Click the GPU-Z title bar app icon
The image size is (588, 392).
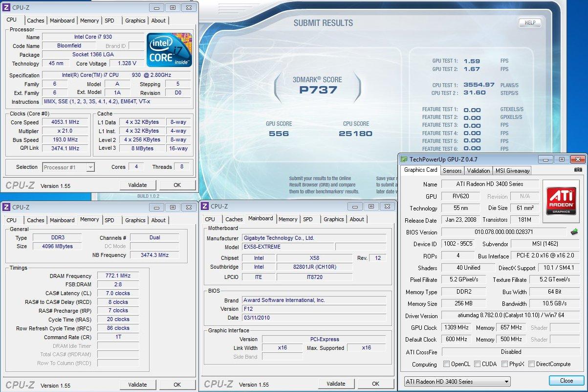click(404, 159)
